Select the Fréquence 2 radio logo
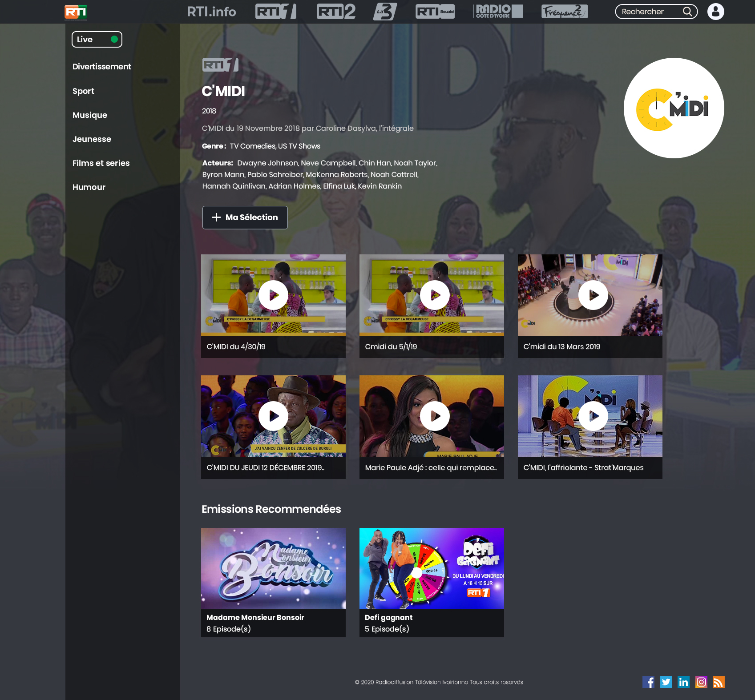Viewport: 755px width, 700px height. [565, 12]
